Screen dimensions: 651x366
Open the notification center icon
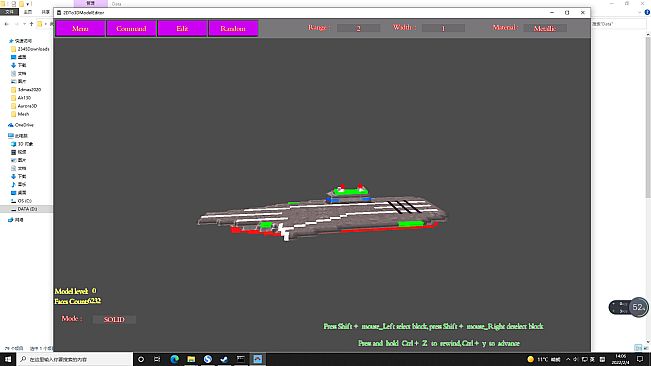(x=640, y=359)
